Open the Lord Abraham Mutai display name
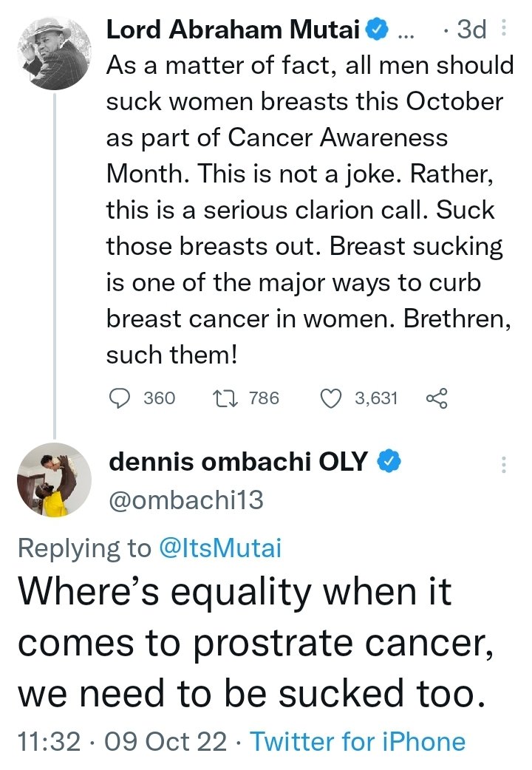 (x=233, y=30)
